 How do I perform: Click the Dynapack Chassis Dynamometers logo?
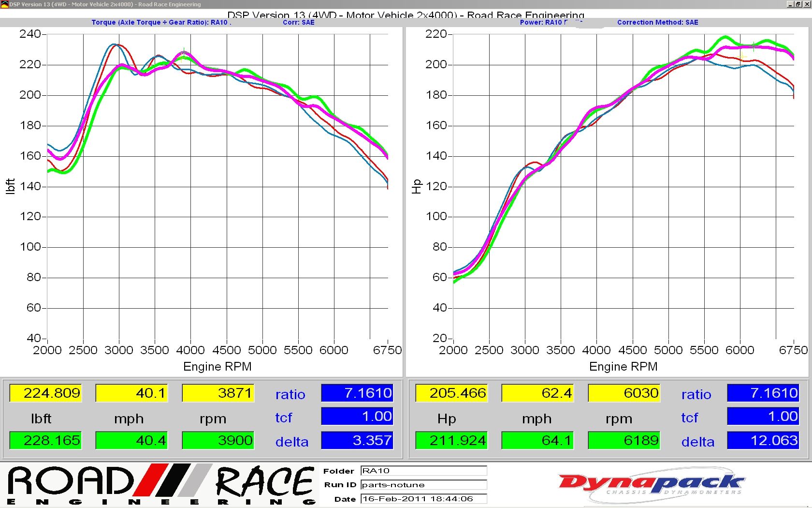(x=651, y=484)
